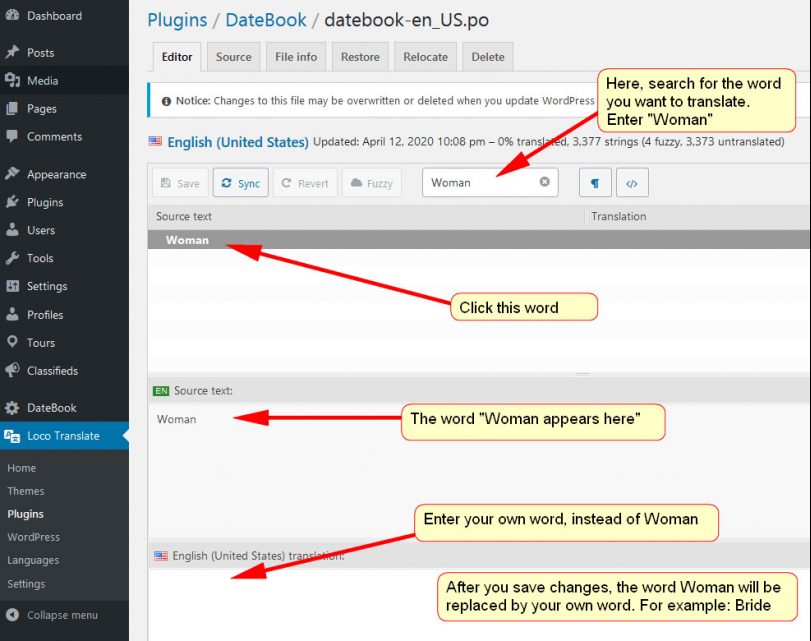Sort by the Source text column header
The image size is (811, 641).
(184, 216)
